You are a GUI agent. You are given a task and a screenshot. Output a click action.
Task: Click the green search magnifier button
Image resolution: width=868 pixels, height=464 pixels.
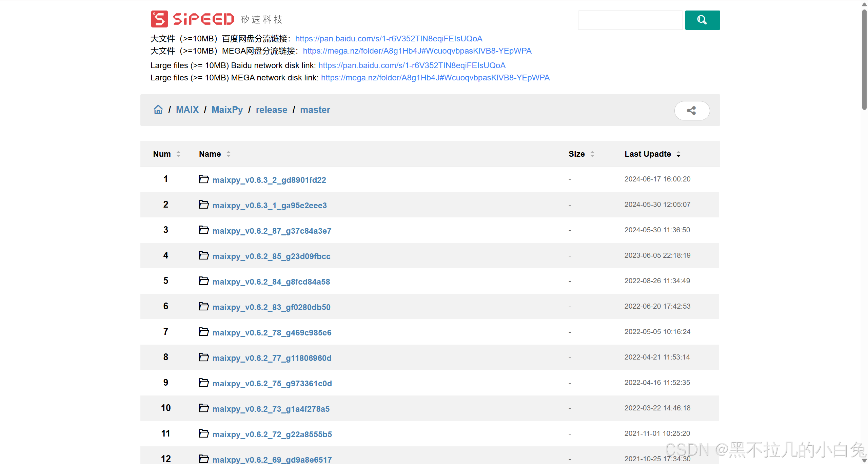[x=702, y=20]
